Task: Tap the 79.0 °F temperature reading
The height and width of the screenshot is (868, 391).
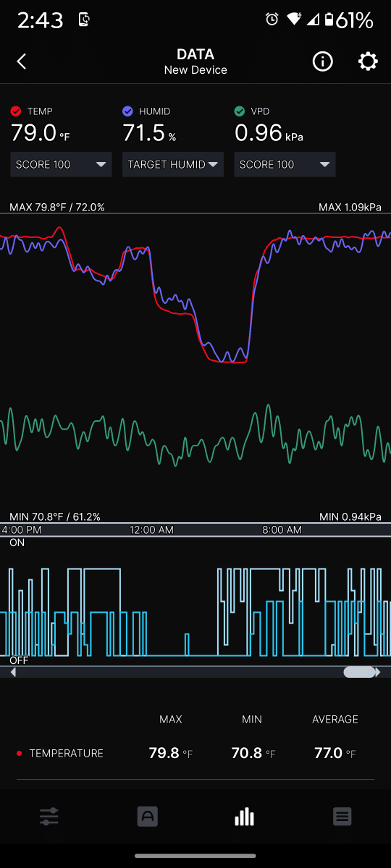Action: (x=41, y=133)
